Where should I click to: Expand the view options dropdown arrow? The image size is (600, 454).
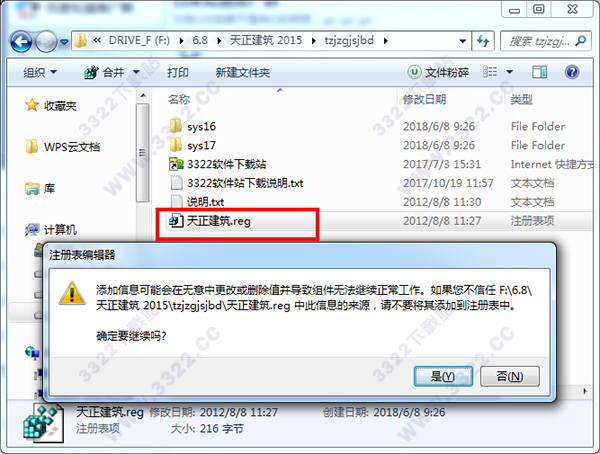509,72
